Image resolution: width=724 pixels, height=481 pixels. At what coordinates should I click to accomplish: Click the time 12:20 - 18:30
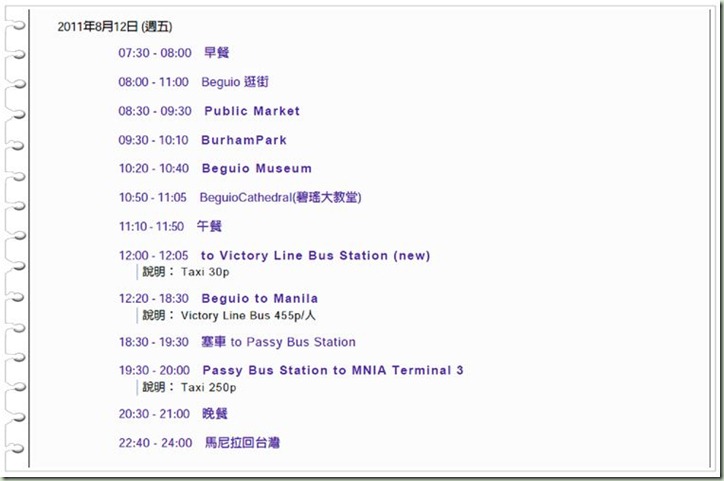[154, 299]
